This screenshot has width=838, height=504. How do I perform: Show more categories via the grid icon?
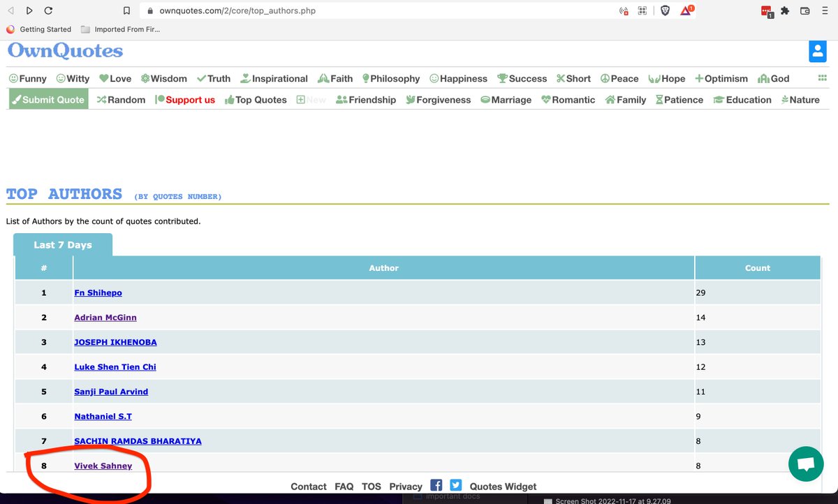(x=822, y=78)
